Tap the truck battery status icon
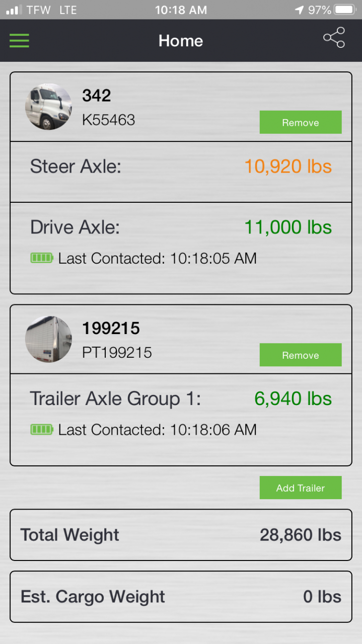Image resolution: width=362 pixels, height=644 pixels. (42, 258)
